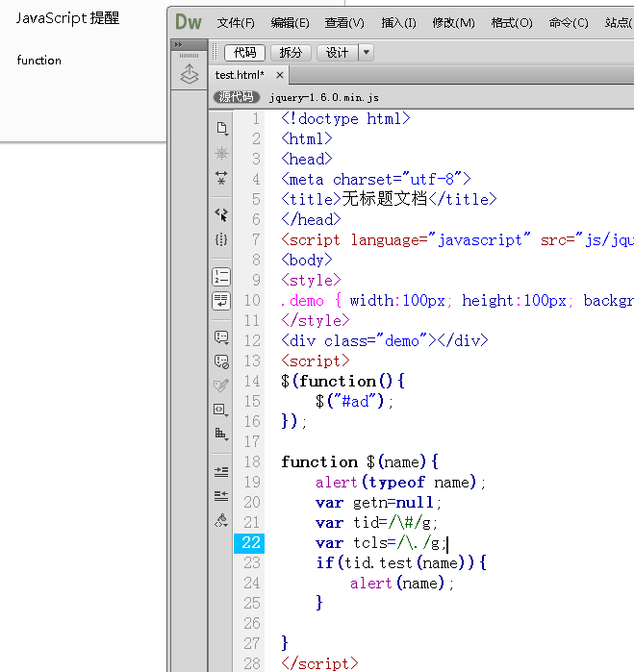The height and width of the screenshot is (672, 634).
Task: Click the Apply Comment icon
Action: (221, 337)
